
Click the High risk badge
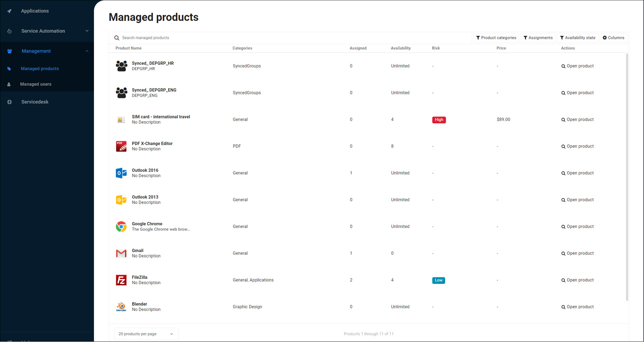coord(439,120)
